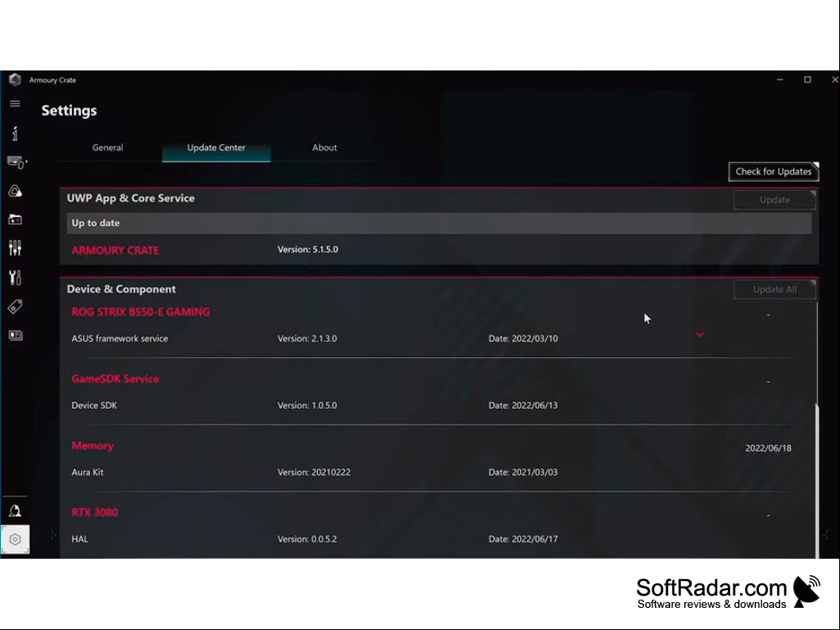The width and height of the screenshot is (840, 630).
Task: Open the Aura Sync triangle icon
Action: pos(15,191)
